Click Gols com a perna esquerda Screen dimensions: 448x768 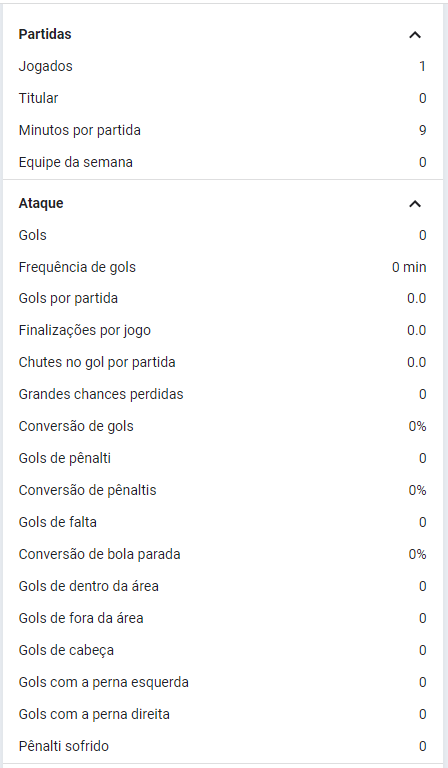104,682
